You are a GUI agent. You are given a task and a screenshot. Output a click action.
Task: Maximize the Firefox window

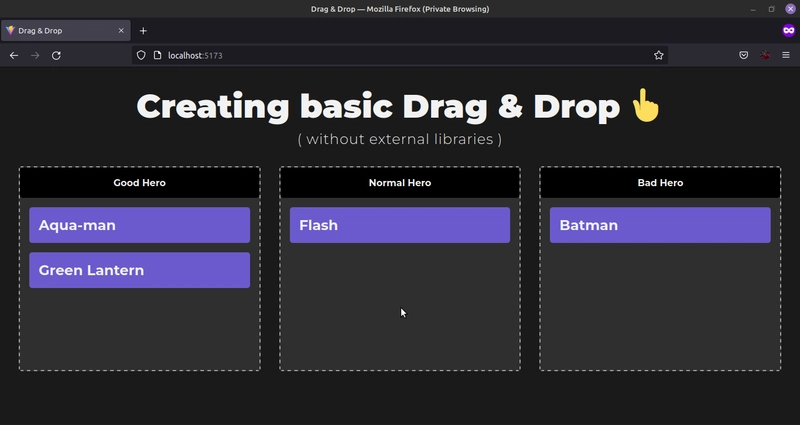pyautogui.click(x=771, y=9)
